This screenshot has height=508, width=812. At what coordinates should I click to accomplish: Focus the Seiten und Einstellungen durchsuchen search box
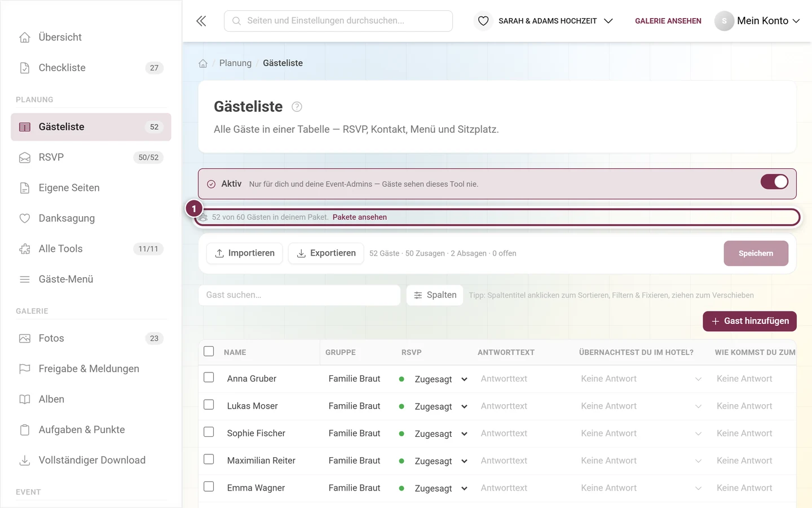click(338, 21)
